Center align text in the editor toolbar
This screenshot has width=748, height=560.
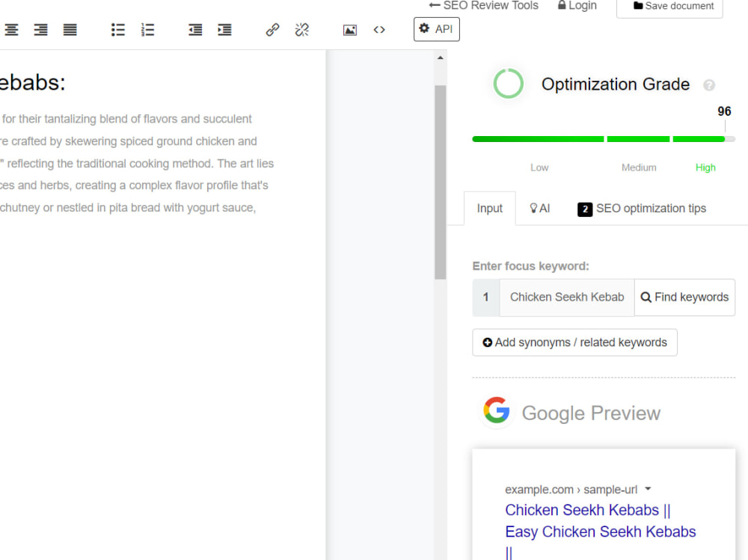tap(11, 30)
